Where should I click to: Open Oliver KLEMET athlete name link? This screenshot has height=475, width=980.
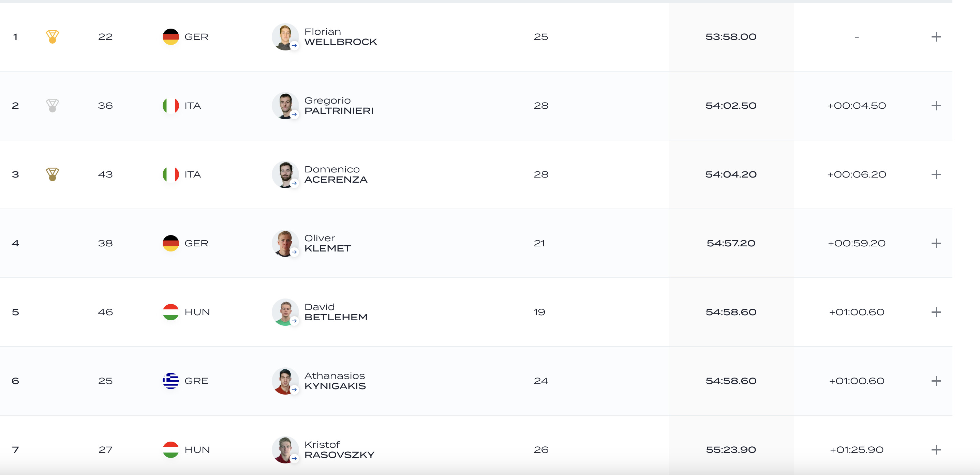point(327,243)
